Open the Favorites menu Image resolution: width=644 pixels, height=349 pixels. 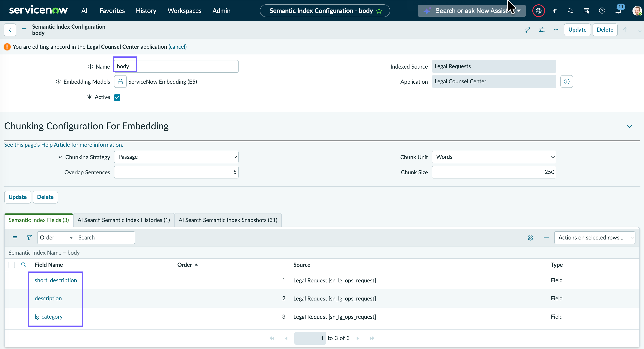point(112,11)
